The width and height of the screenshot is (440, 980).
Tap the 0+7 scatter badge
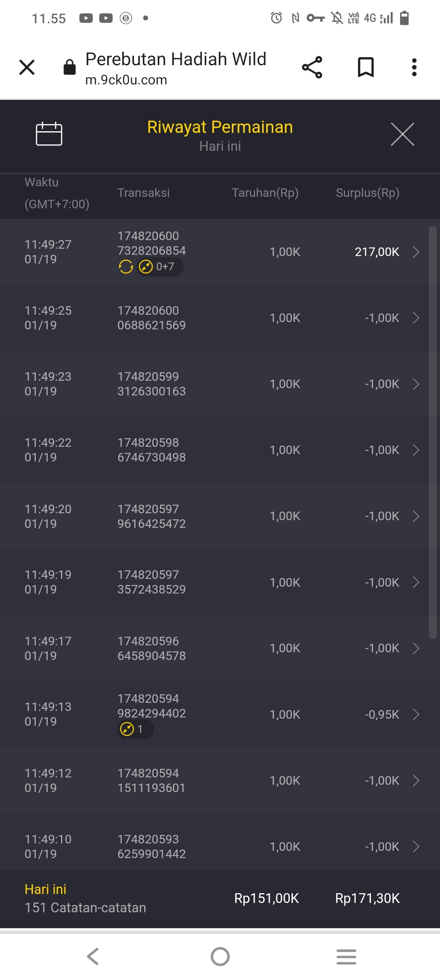point(160,267)
